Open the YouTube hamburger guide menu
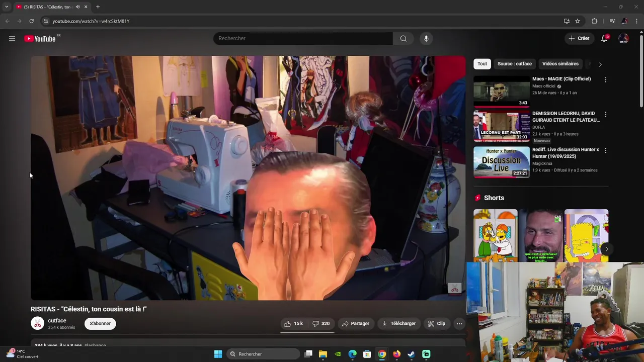 pyautogui.click(x=12, y=38)
